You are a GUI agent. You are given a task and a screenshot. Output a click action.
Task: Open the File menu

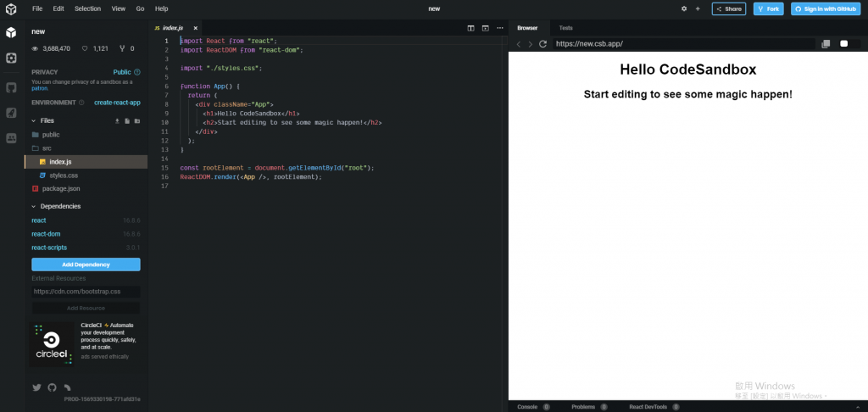37,8
